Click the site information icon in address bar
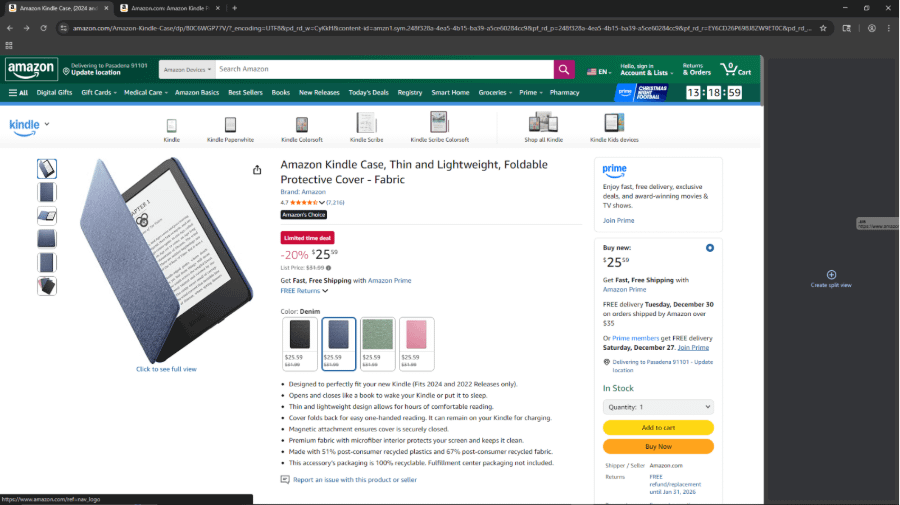The image size is (900, 505). (x=64, y=28)
